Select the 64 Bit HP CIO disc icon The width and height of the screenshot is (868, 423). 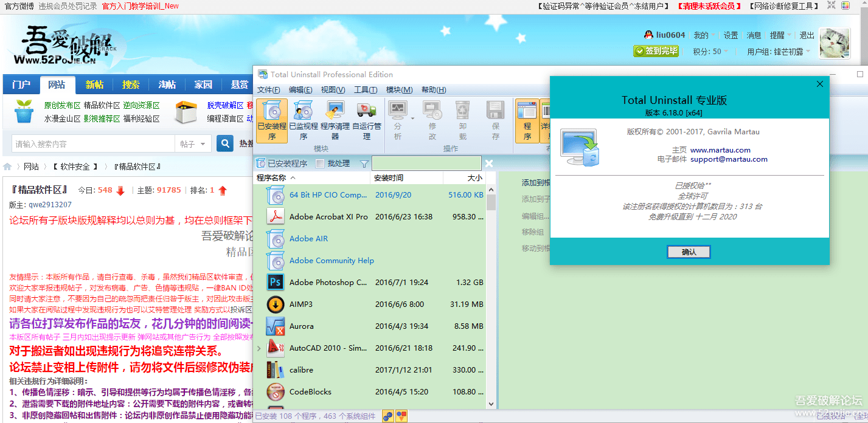(276, 195)
